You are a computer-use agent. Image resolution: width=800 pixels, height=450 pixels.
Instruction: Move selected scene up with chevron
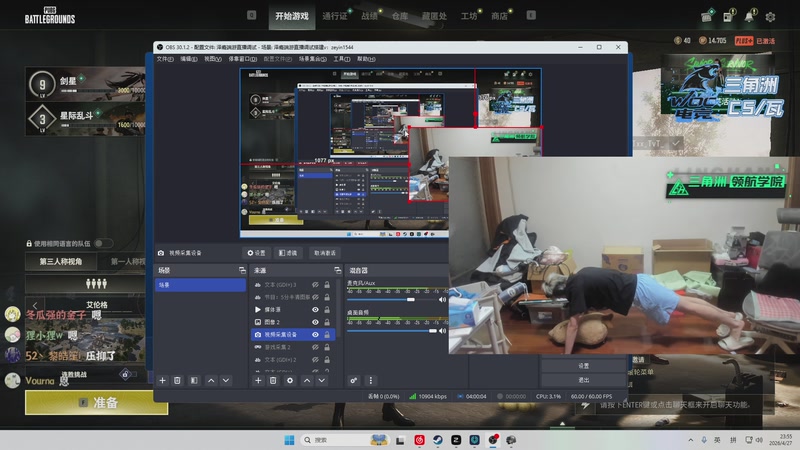211,381
